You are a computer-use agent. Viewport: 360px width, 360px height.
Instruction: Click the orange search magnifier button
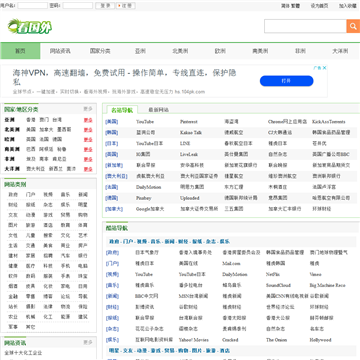(353, 26)
